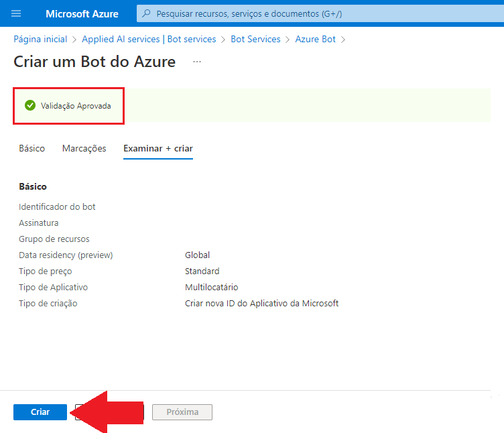
Task: Switch to the Básico tab
Action: 31,149
